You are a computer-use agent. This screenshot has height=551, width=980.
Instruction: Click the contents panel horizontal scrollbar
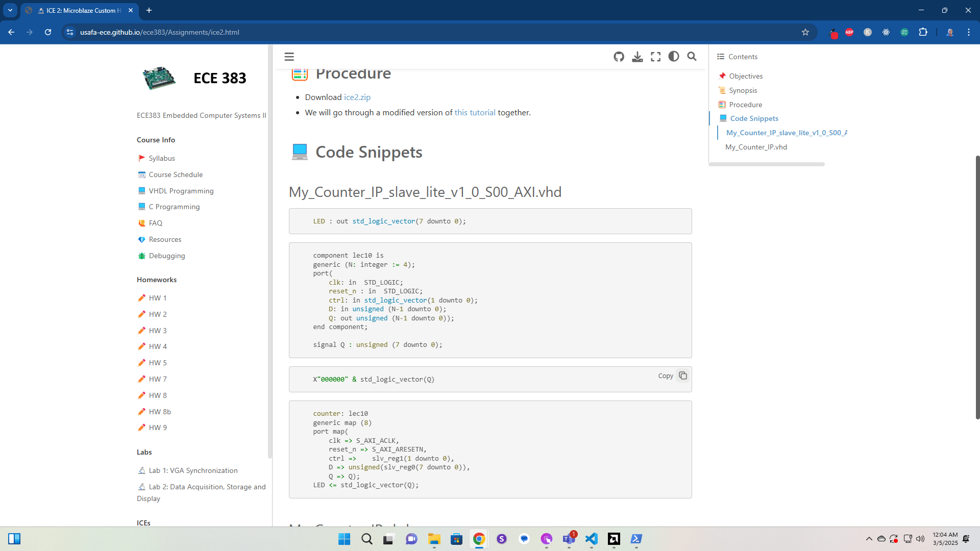tap(766, 164)
